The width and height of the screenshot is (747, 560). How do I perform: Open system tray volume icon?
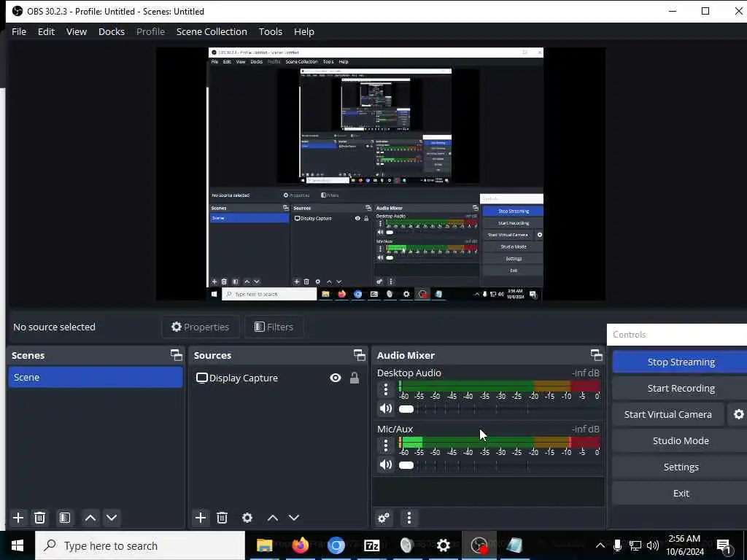coord(653,545)
